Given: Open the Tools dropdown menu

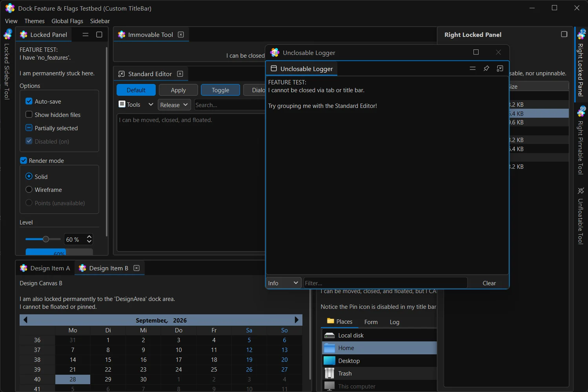Looking at the screenshot, I should [x=136, y=104].
